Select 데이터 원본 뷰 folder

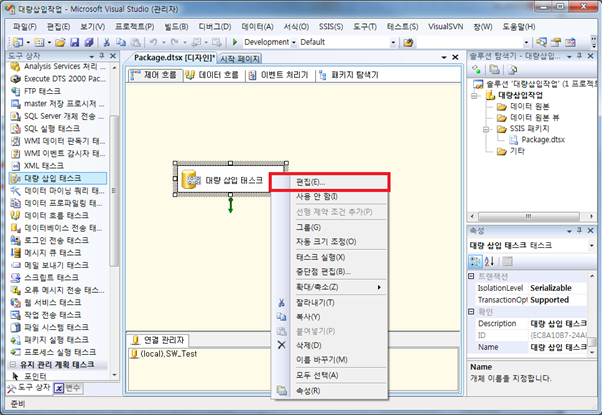pyautogui.click(x=528, y=117)
